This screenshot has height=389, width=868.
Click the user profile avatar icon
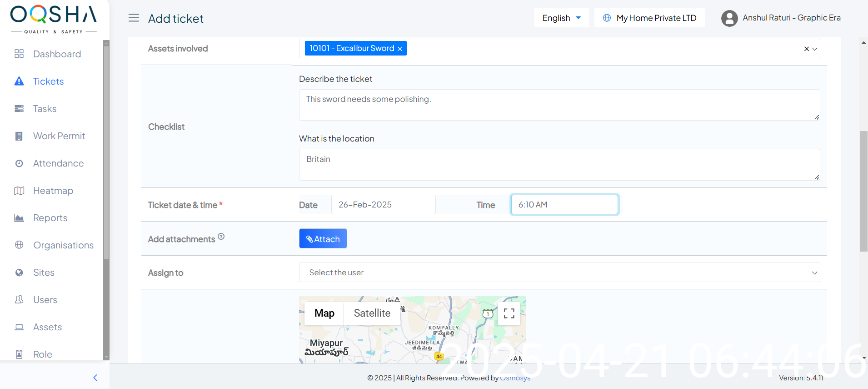point(729,18)
